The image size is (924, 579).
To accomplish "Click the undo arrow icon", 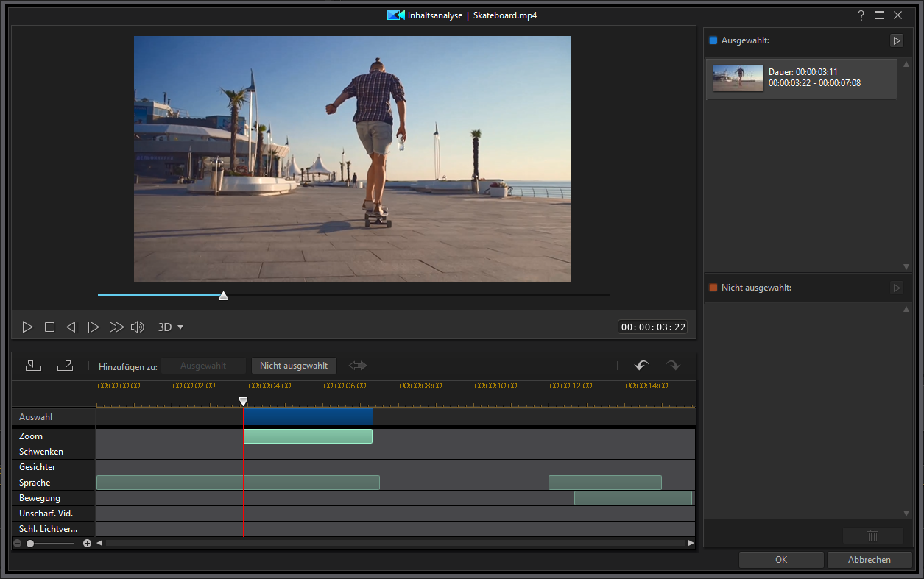I will pyautogui.click(x=642, y=365).
